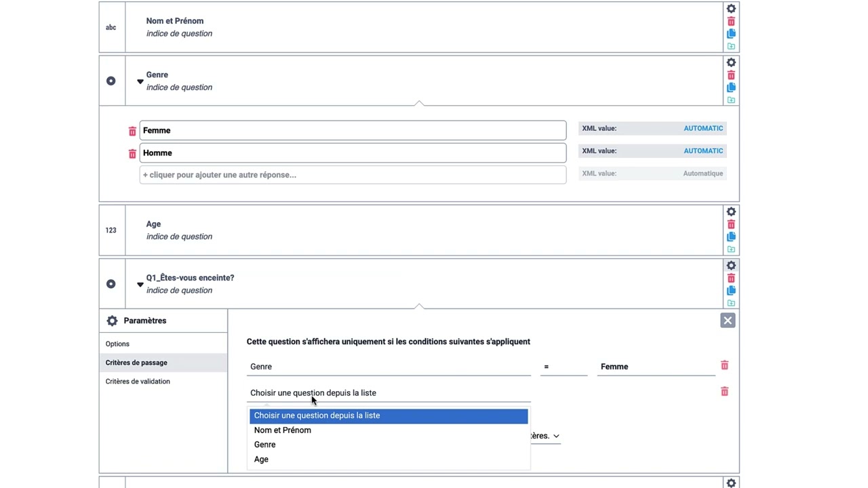Click the select-one icon of Genre question

(x=111, y=81)
